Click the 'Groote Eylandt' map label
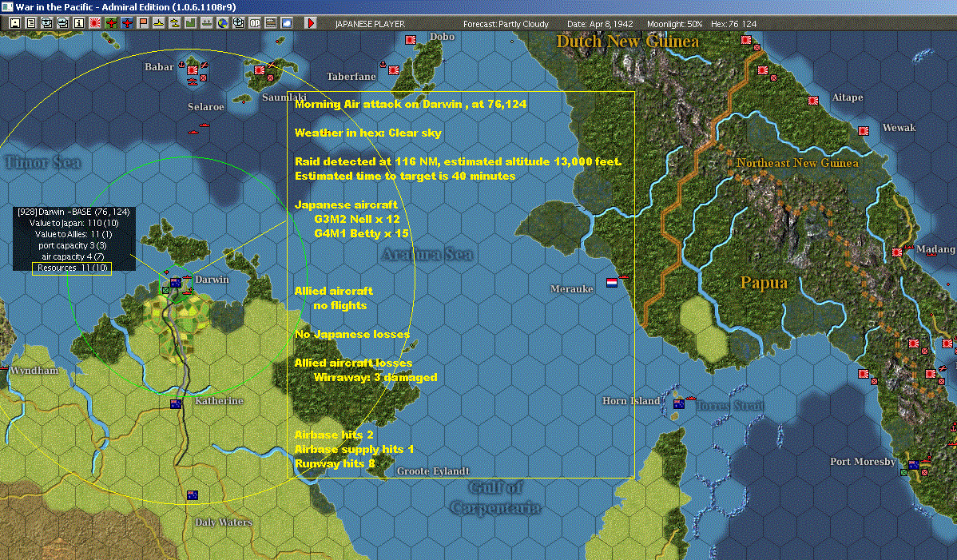 [433, 471]
